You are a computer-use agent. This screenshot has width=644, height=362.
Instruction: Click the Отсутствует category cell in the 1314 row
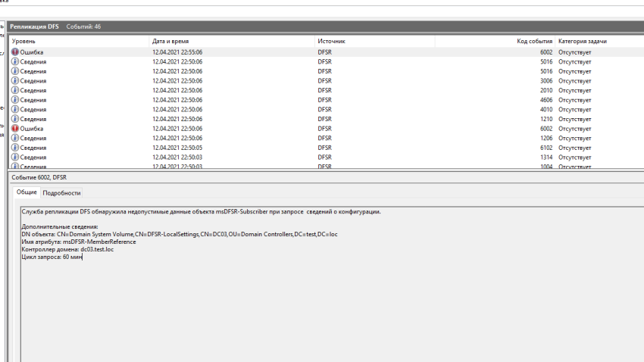tap(574, 158)
